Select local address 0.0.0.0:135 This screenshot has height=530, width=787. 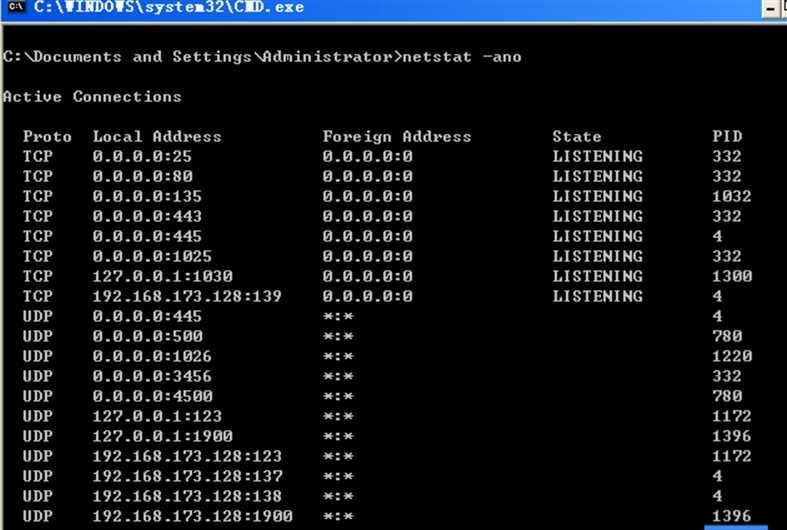(147, 196)
